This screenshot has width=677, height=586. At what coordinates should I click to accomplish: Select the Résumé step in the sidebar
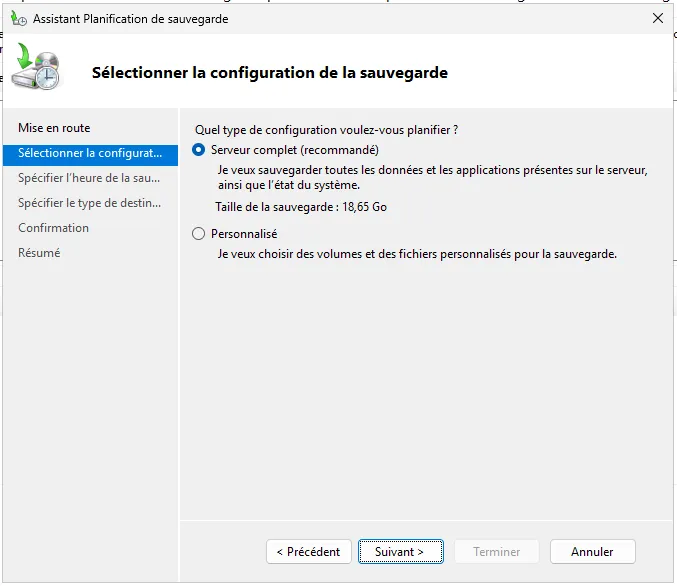coord(39,253)
